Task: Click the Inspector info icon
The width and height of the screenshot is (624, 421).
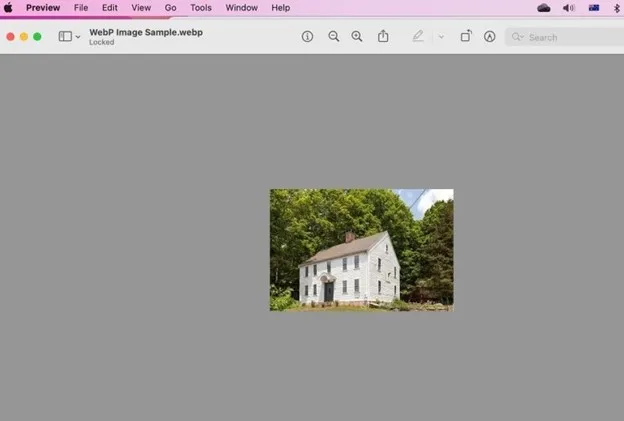Action: (x=307, y=37)
